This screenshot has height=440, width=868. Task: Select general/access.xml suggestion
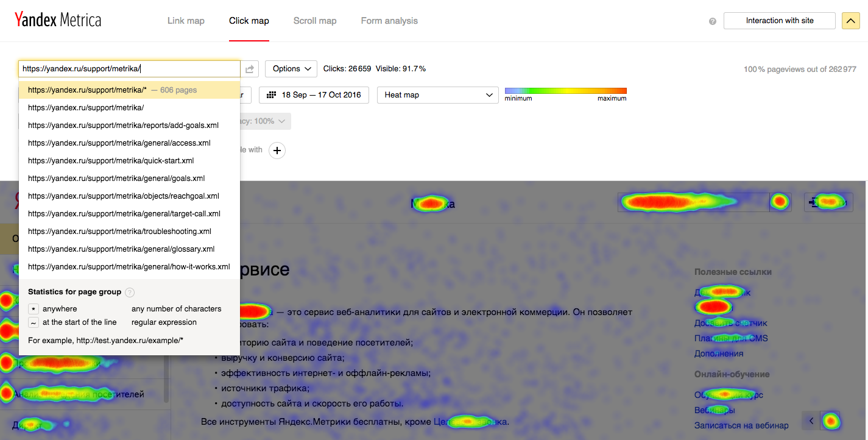tap(129, 143)
